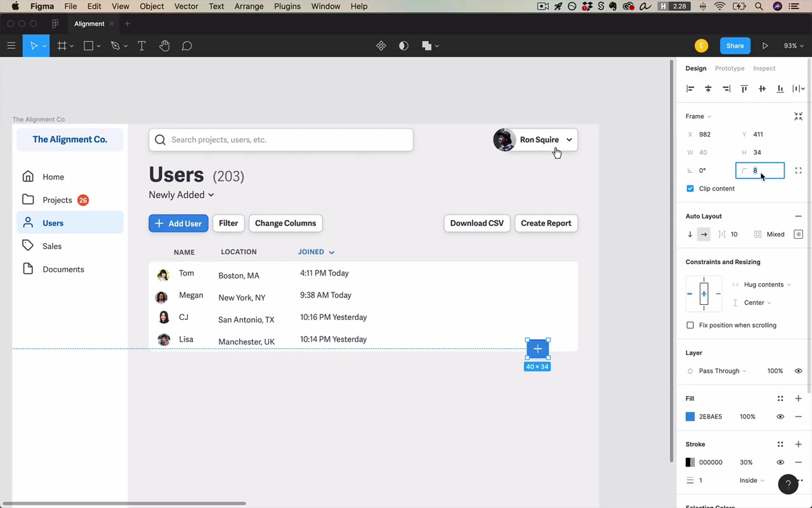This screenshot has width=812, height=508.
Task: Click the Resize to fit icon
Action: [798, 116]
